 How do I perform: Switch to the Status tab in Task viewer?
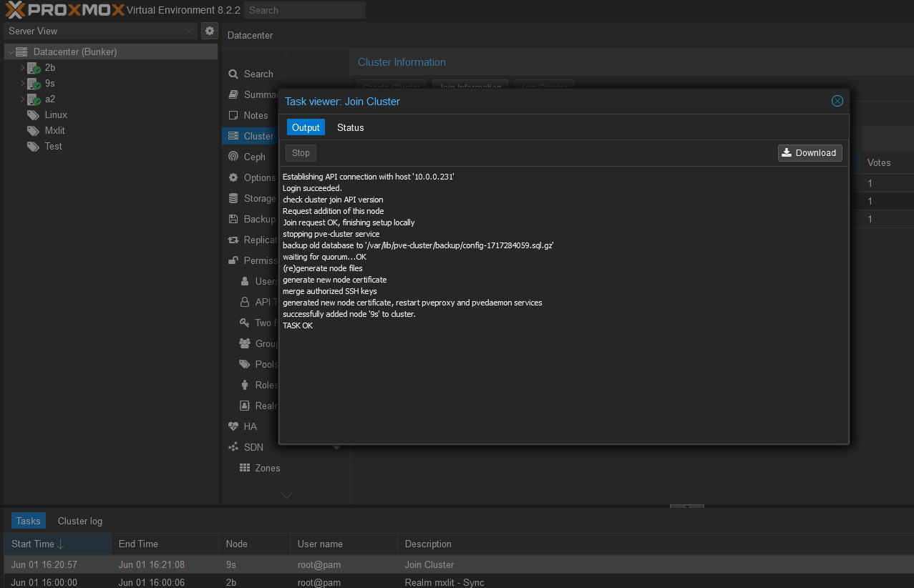350,127
